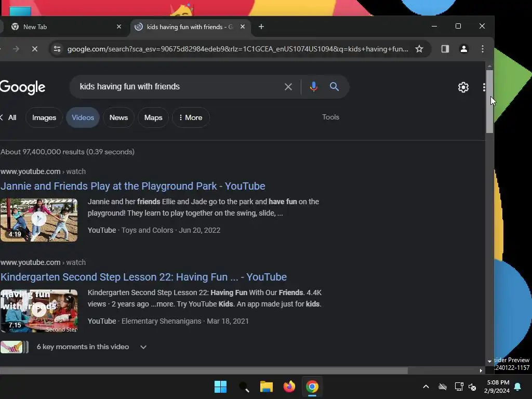The image size is (532, 399).
Task: Open File Explorer from the taskbar
Action: [x=267, y=387]
